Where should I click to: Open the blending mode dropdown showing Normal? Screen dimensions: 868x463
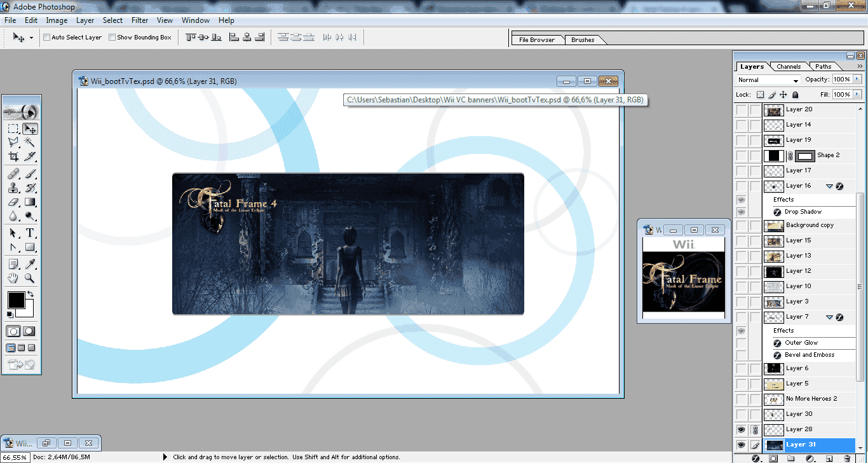[x=768, y=80]
